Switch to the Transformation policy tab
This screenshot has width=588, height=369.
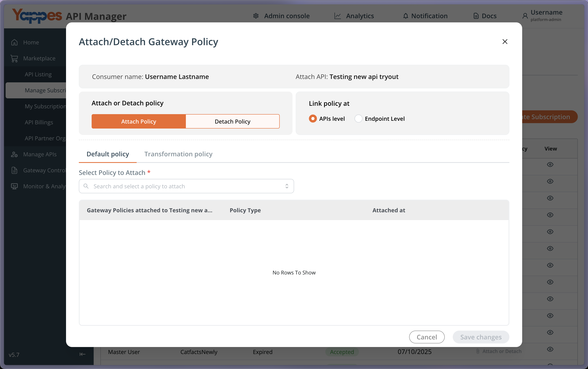point(178,154)
